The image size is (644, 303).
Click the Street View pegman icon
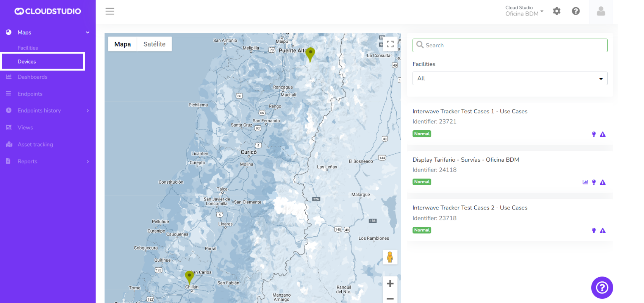tap(390, 257)
